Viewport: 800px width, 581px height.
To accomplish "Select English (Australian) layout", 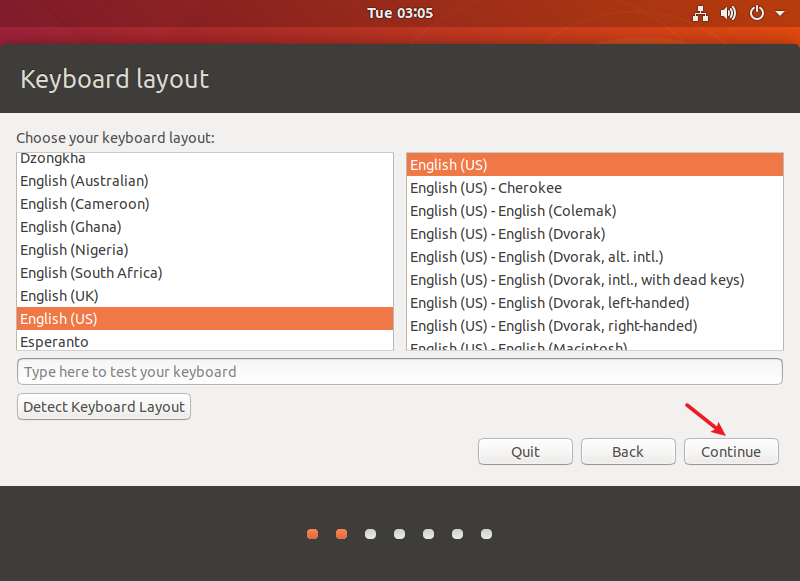I will click(205, 181).
